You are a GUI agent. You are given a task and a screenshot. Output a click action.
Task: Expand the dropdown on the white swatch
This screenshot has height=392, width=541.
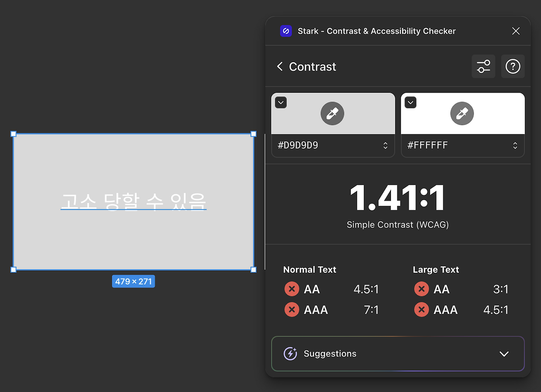click(x=411, y=102)
